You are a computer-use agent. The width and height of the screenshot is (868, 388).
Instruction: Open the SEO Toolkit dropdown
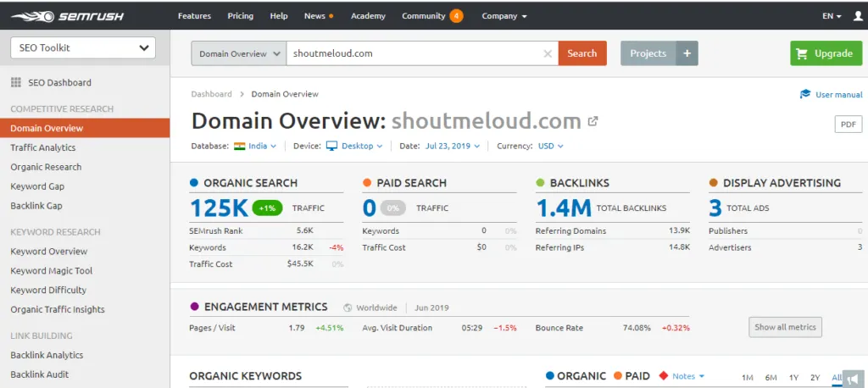coord(83,47)
